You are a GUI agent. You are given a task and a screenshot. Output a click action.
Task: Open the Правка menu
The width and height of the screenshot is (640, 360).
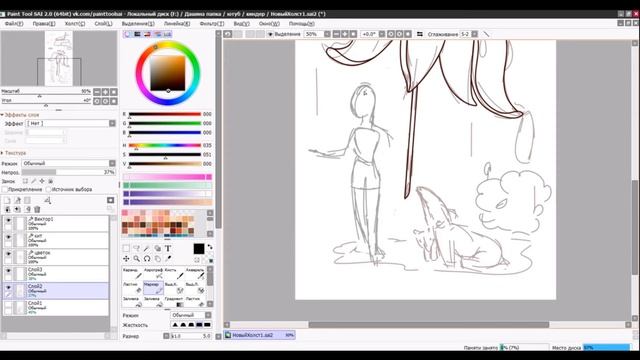click(x=44, y=24)
